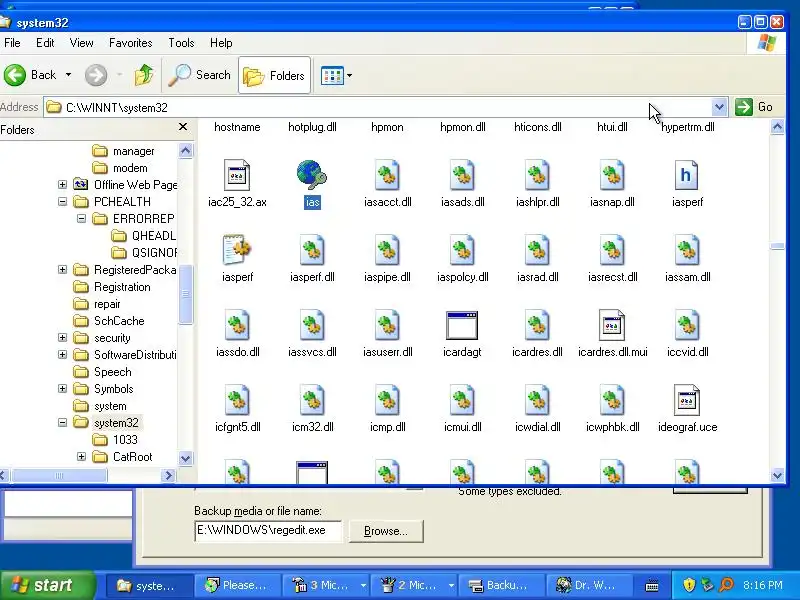Viewport: 800px width, 600px height.
Task: Expand the RegisteredPackages tree node
Action: click(x=62, y=269)
